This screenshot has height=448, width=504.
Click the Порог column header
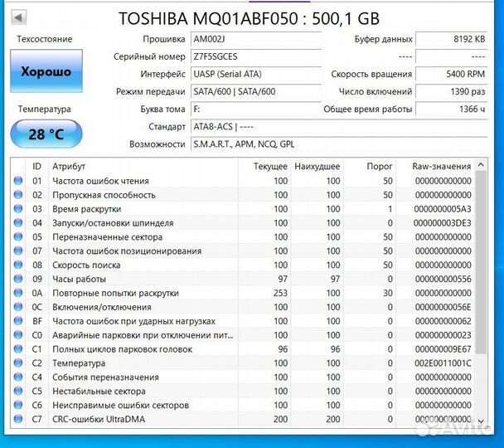click(370, 166)
